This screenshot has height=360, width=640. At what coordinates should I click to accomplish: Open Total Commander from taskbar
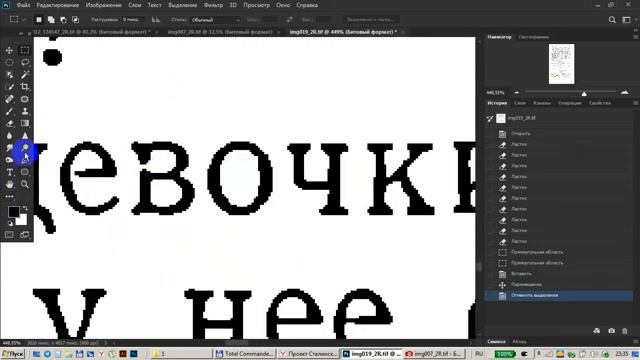tap(245, 354)
